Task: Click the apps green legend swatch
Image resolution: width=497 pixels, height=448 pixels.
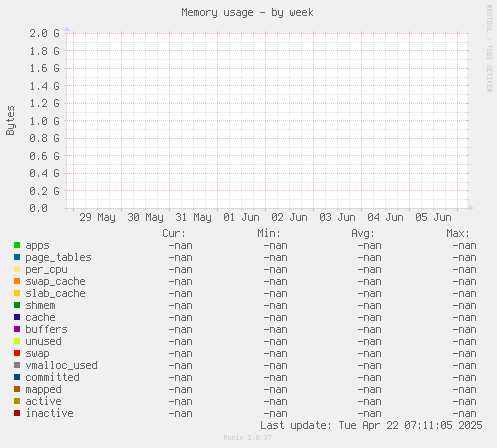Action: click(17, 245)
